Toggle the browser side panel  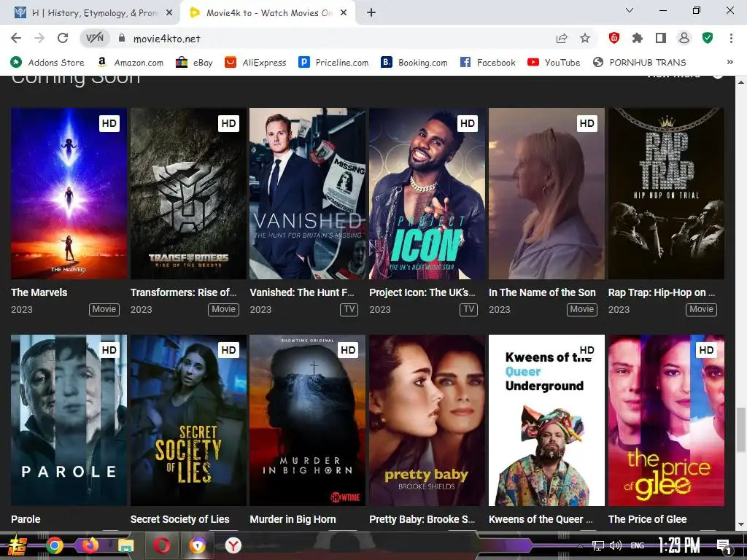click(x=661, y=38)
